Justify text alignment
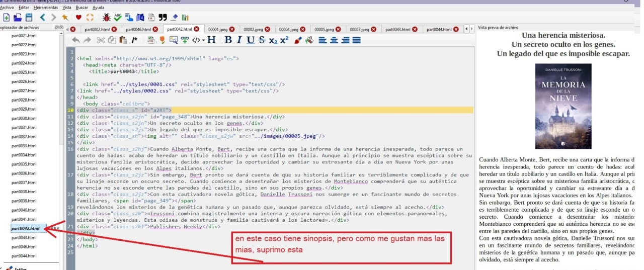This screenshot has width=644, height=270. [x=356, y=40]
